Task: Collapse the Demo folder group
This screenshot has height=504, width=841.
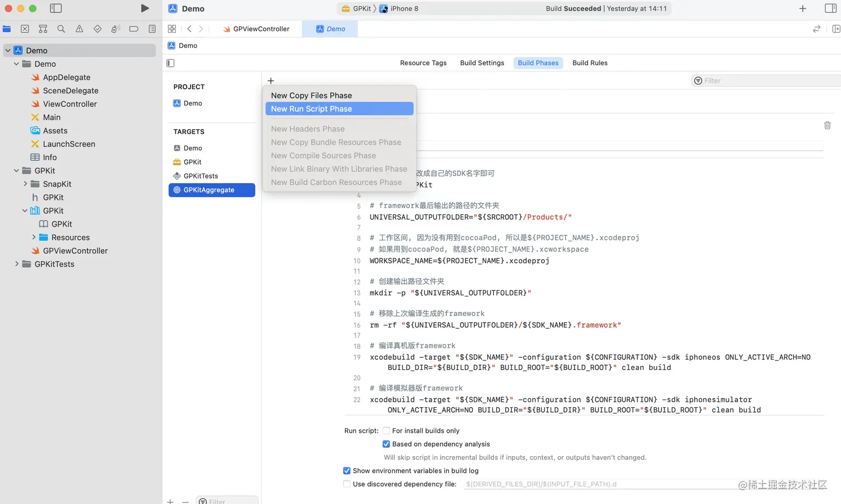Action: pos(17,64)
